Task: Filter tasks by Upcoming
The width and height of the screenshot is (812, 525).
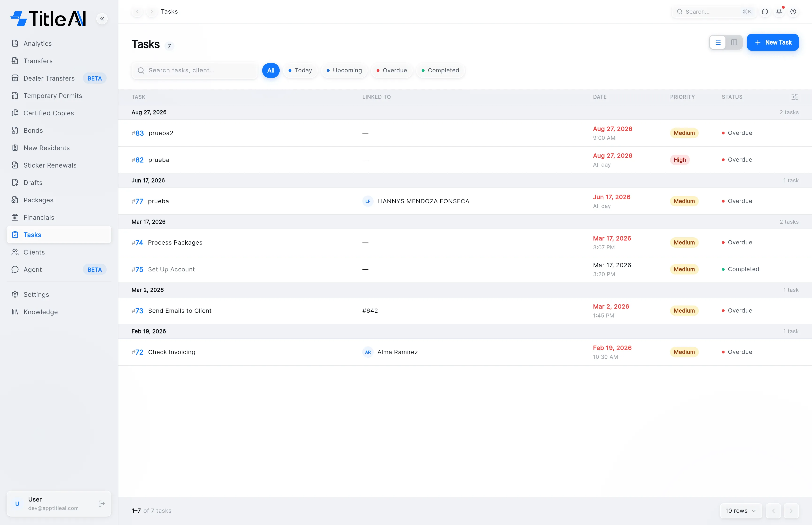Action: click(x=344, y=71)
